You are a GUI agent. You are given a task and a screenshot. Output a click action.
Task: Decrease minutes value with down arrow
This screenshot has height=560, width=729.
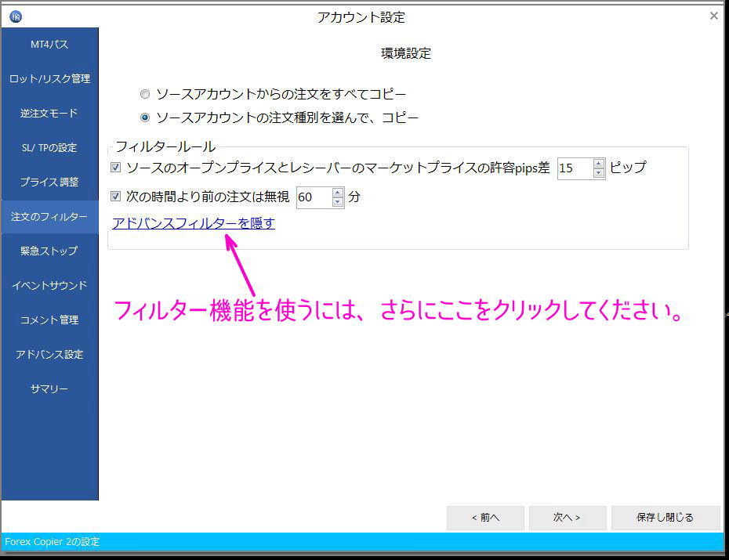click(x=338, y=202)
